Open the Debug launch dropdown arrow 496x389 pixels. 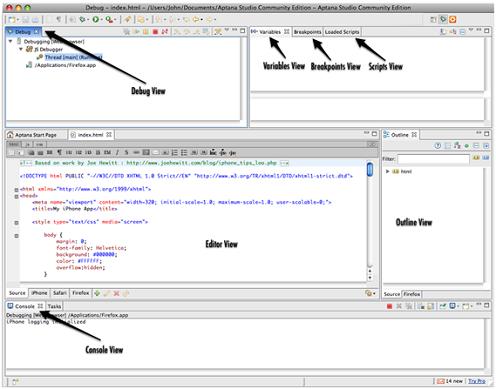(87, 20)
